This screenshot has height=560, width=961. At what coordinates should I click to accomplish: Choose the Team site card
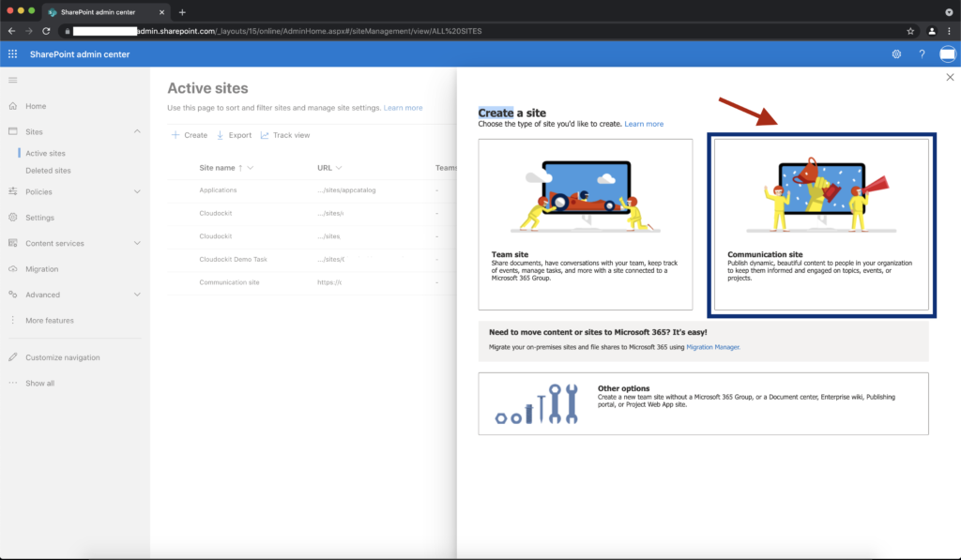point(586,224)
